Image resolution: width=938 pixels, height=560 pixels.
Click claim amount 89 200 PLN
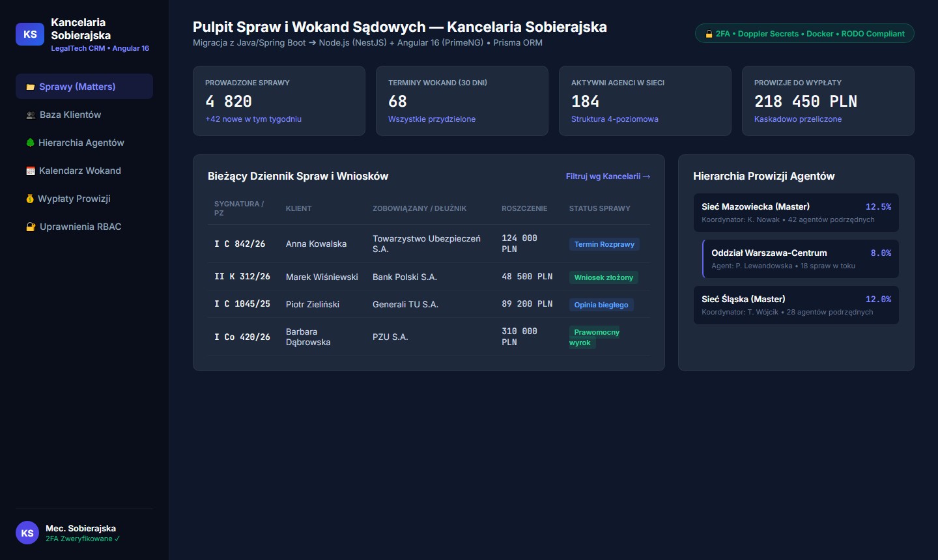(x=527, y=304)
